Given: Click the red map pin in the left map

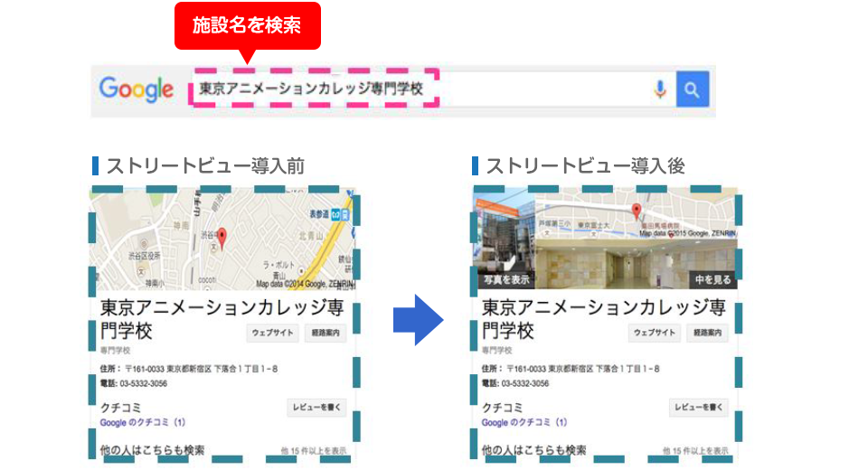Looking at the screenshot, I should point(222,239).
